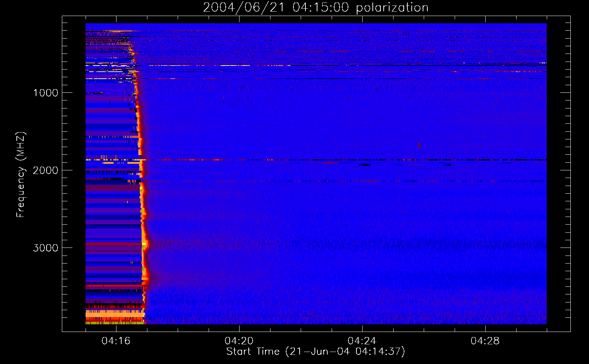Click the 04:24 time tick label
589x364 pixels.
coord(362,341)
